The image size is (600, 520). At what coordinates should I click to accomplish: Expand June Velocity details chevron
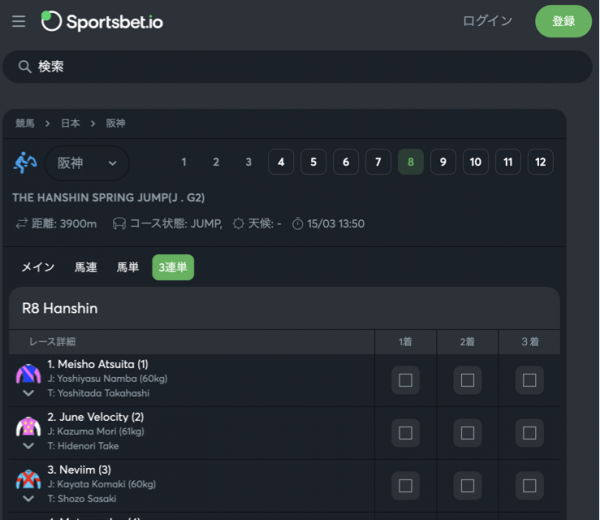28,446
